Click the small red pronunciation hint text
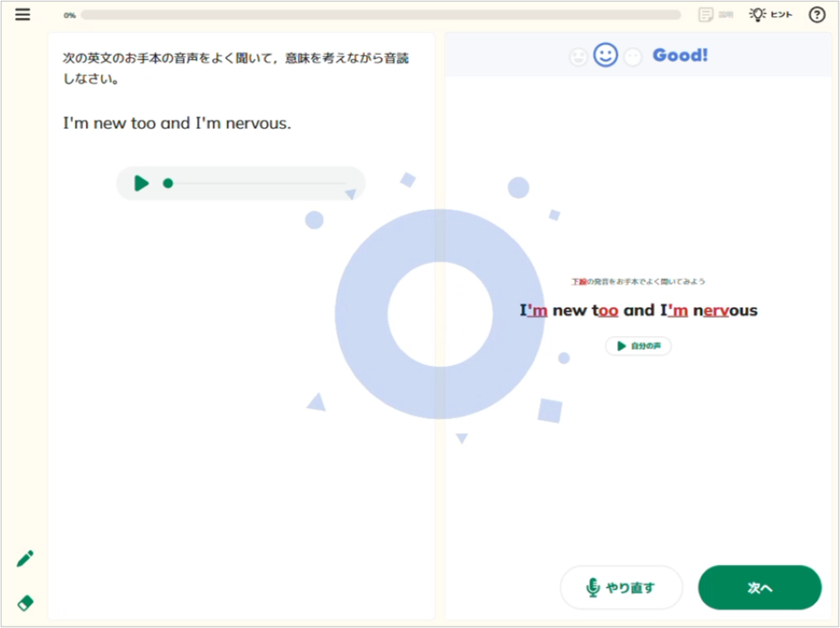840x628 pixels. pyautogui.click(x=638, y=281)
